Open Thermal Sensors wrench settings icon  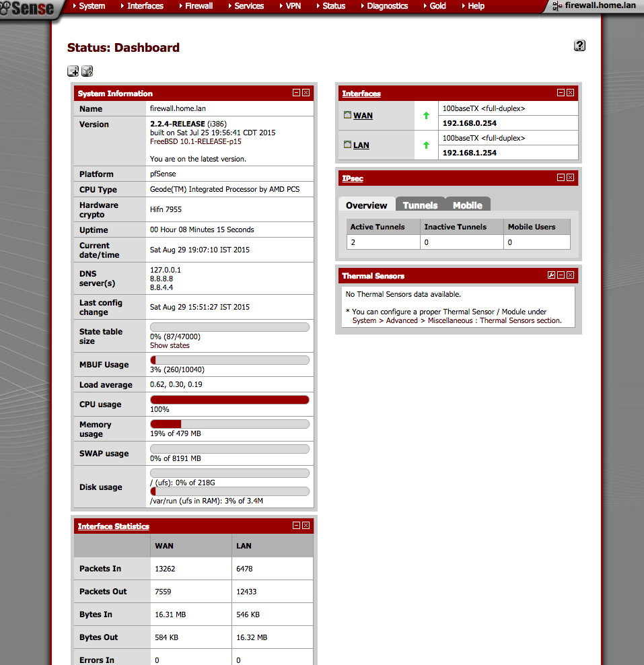(x=551, y=275)
